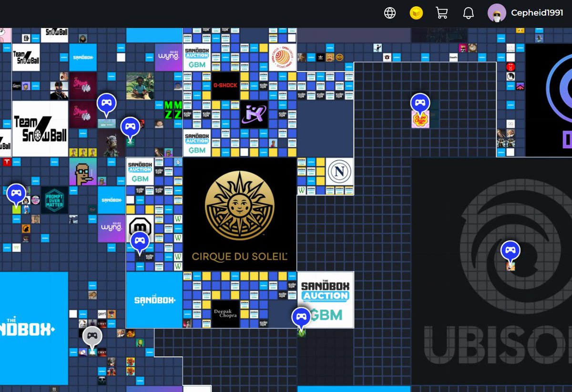Open the Napoli N logo tile
572x392 pixels.
(339, 172)
